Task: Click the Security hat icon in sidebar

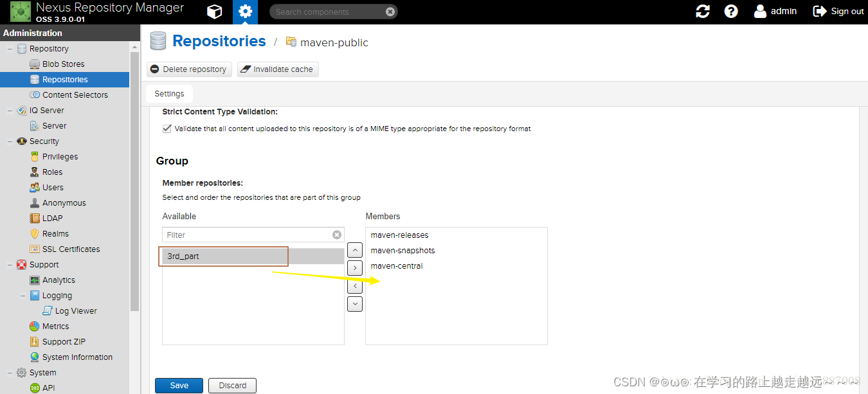Action: (22, 141)
